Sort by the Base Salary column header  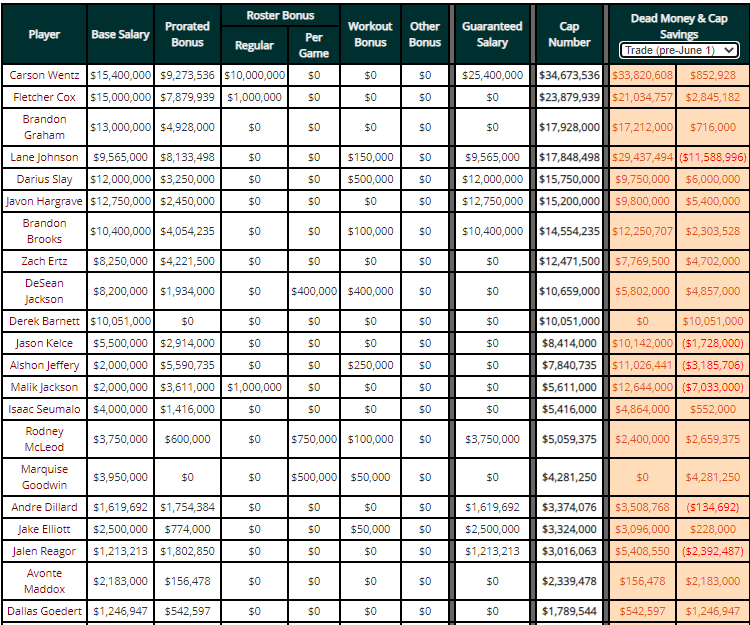[120, 34]
